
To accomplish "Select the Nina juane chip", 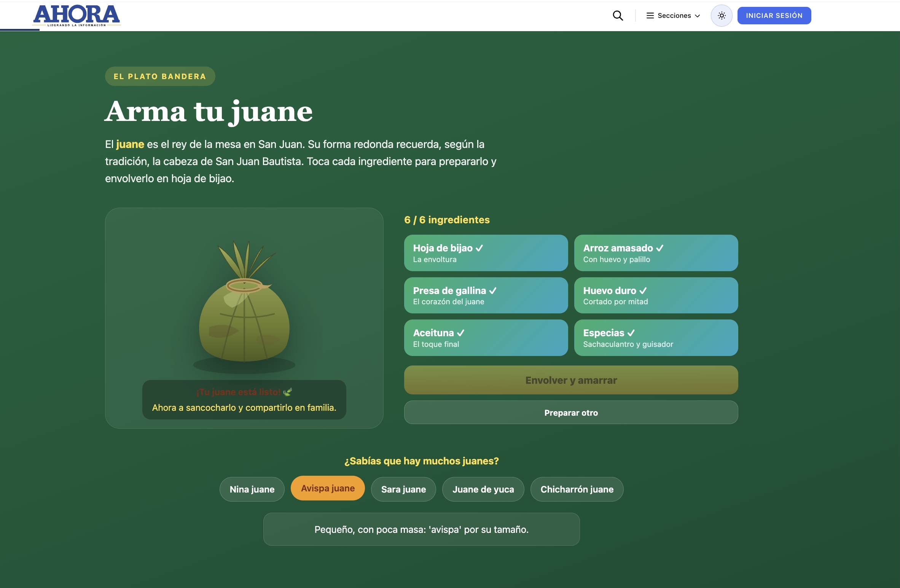I will click(252, 489).
